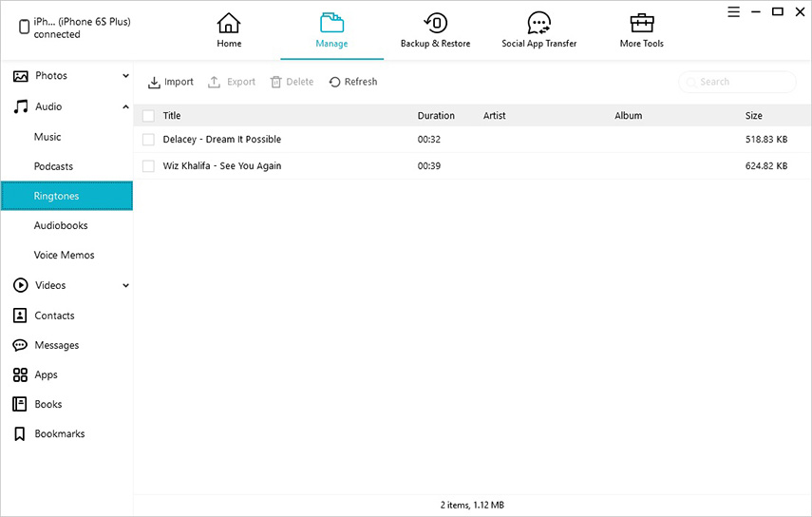Expand the Photos section chevron

tap(125, 76)
